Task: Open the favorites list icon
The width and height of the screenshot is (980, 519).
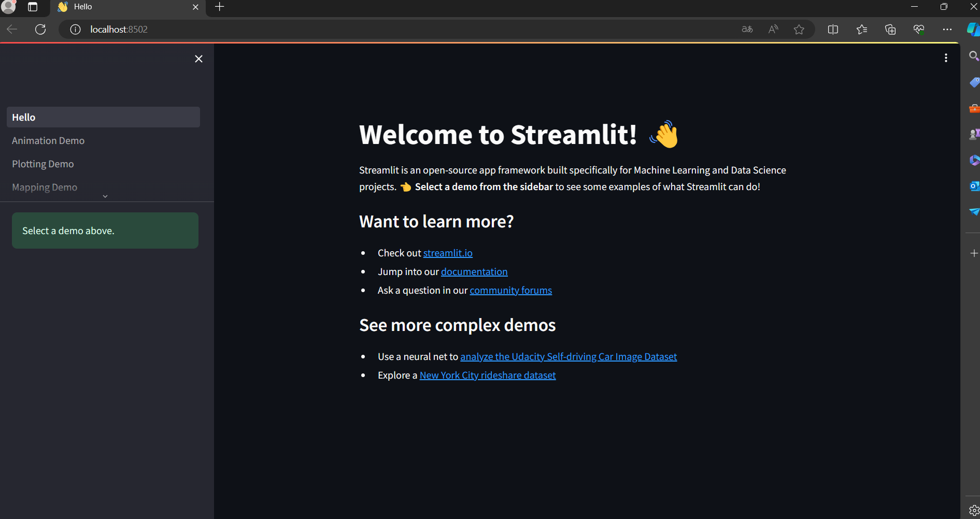Action: [862, 30]
